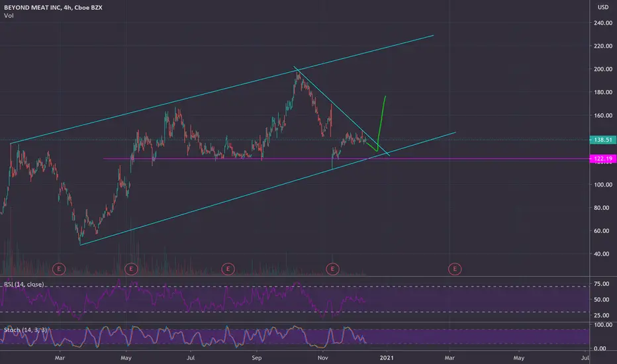The width and height of the screenshot is (617, 364).
Task: Select the RSI (14, close) indicator legend
Action: click(24, 284)
